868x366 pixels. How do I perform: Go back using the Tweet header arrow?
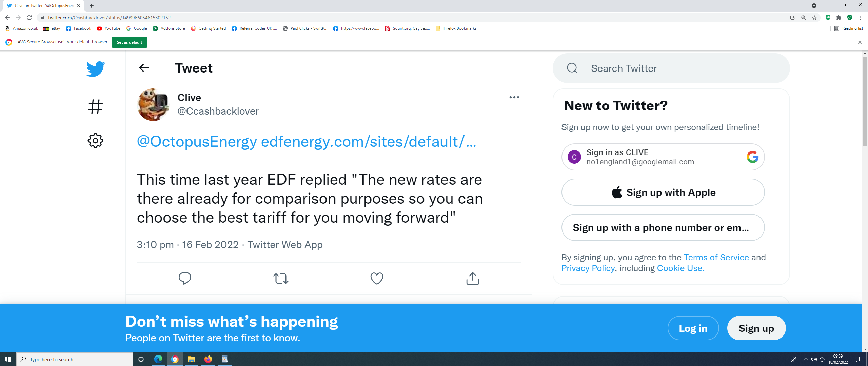[144, 68]
